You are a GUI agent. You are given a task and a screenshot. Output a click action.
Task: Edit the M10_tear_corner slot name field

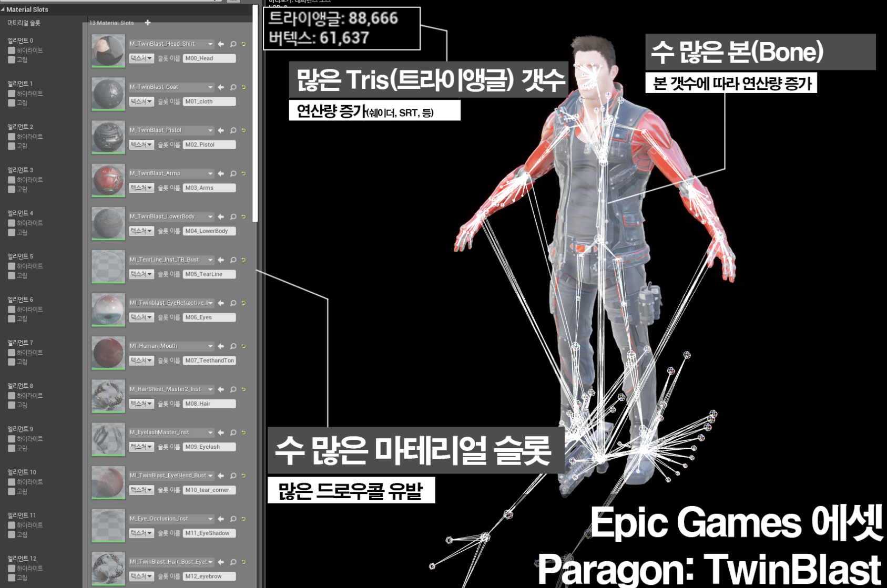[209, 490]
